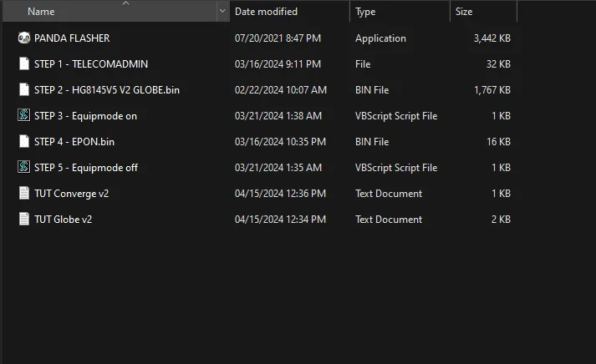Viewport: 596px width, 364px height.
Task: Click Text Document type for TUT Globe v2
Action: click(389, 220)
